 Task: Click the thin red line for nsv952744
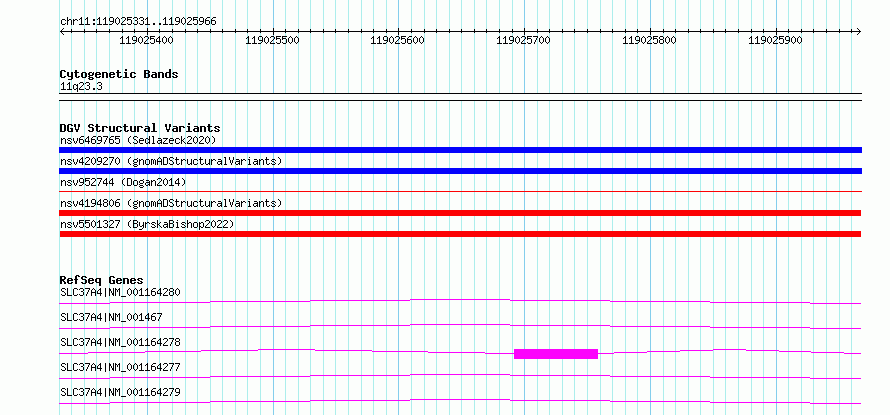[x=460, y=191]
